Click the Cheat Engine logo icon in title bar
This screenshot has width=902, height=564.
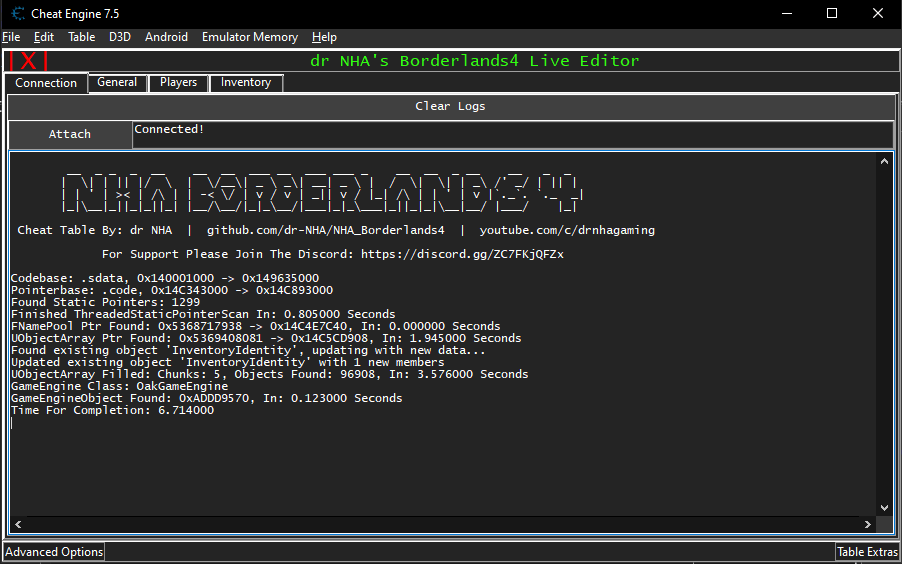pyautogui.click(x=18, y=13)
